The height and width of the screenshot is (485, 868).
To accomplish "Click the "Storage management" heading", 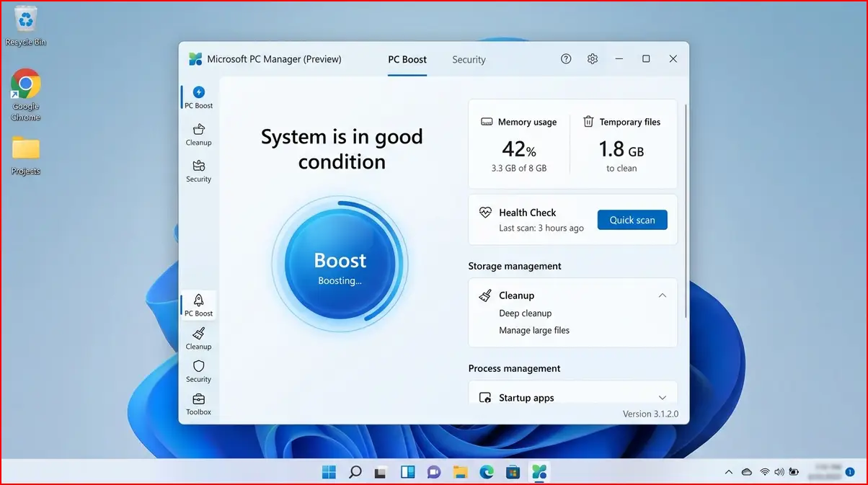I will coord(515,266).
